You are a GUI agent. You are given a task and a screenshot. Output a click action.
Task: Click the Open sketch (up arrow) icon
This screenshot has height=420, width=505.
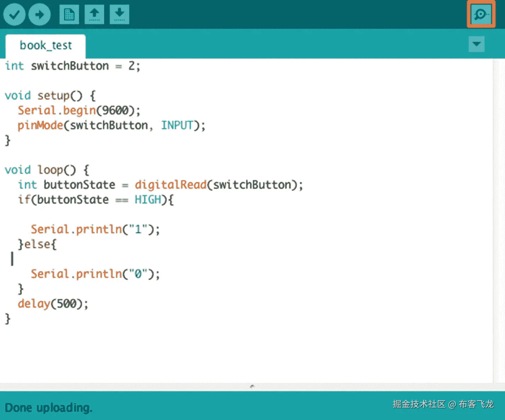[94, 14]
